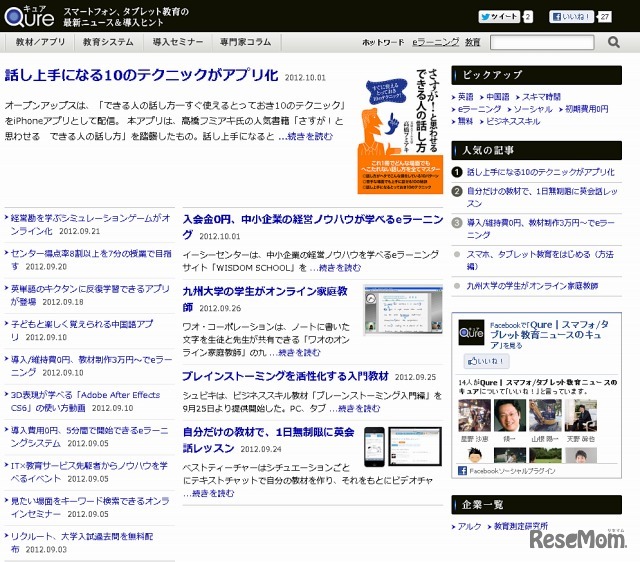Viewport: 640px width, 562px height.
Task: Open article センター得点率8割以上を7分の授業で目指す
Action: coord(91,260)
